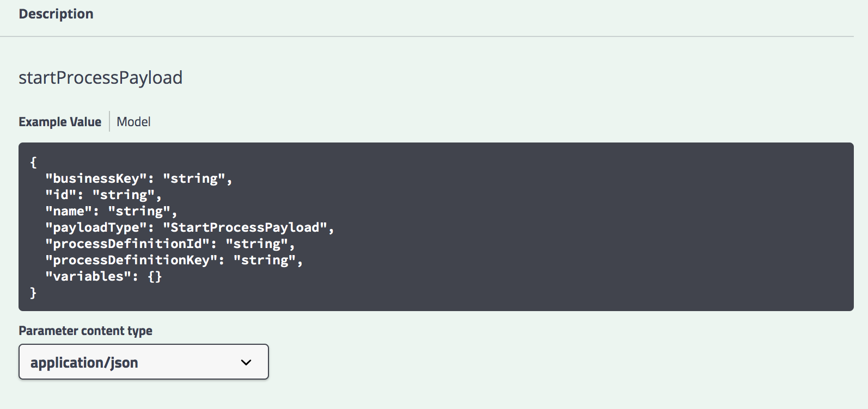Image resolution: width=868 pixels, height=409 pixels.
Task: Switch to the Model tab
Action: click(x=133, y=121)
